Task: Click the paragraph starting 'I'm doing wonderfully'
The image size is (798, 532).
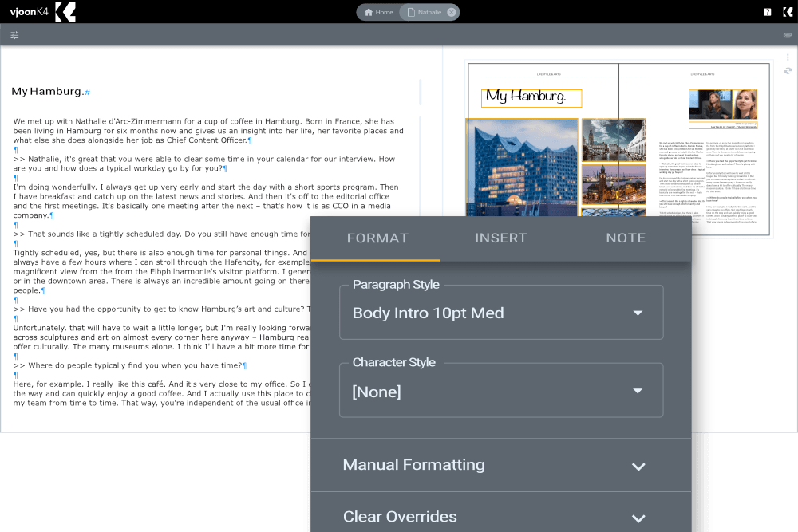Action: (x=206, y=201)
